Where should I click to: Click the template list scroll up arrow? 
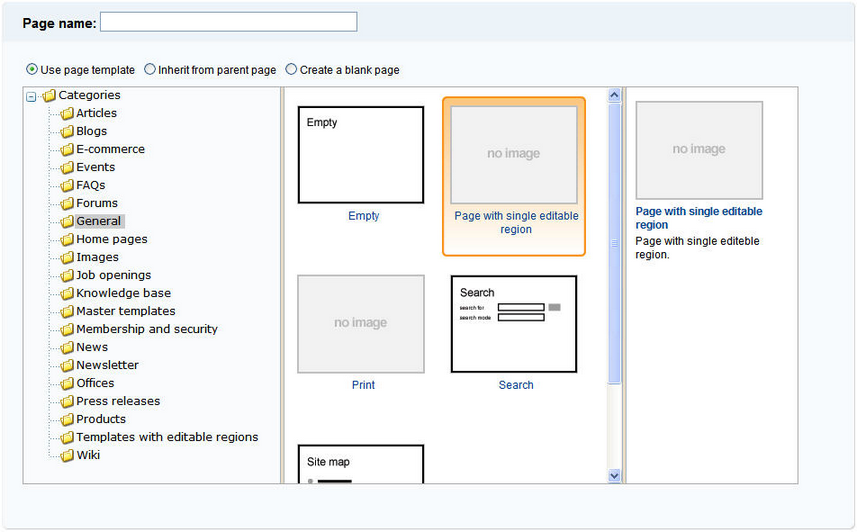point(614,96)
